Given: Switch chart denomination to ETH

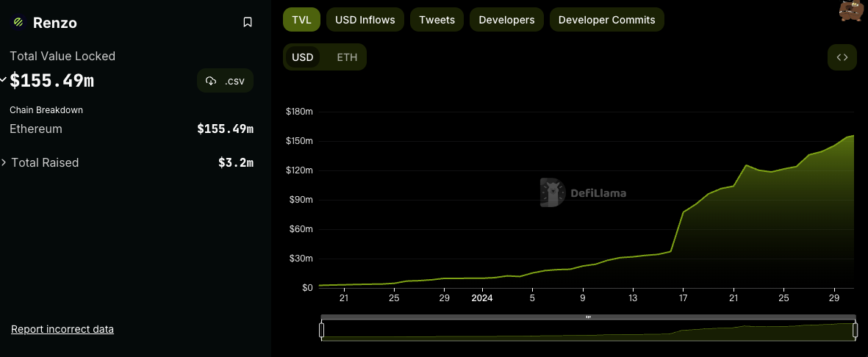Looking at the screenshot, I should (347, 57).
